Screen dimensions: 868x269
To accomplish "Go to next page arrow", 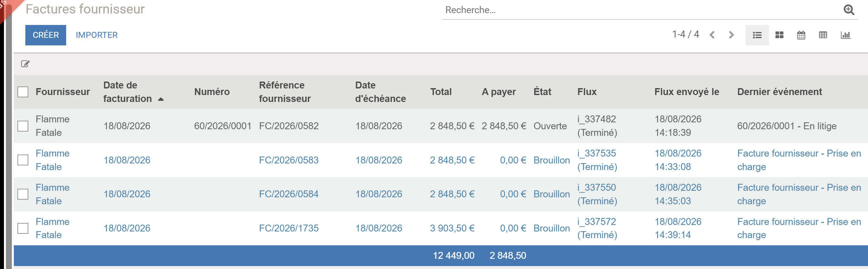I will tap(731, 35).
